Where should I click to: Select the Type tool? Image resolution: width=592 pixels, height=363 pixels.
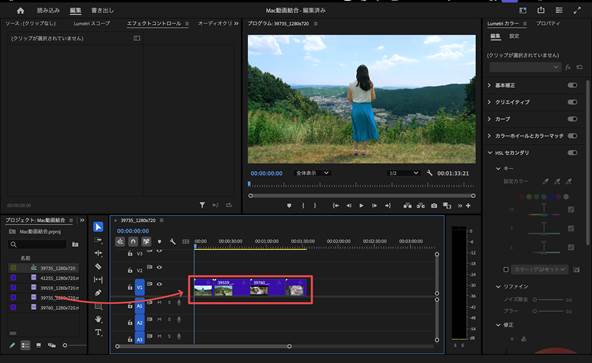click(x=98, y=332)
